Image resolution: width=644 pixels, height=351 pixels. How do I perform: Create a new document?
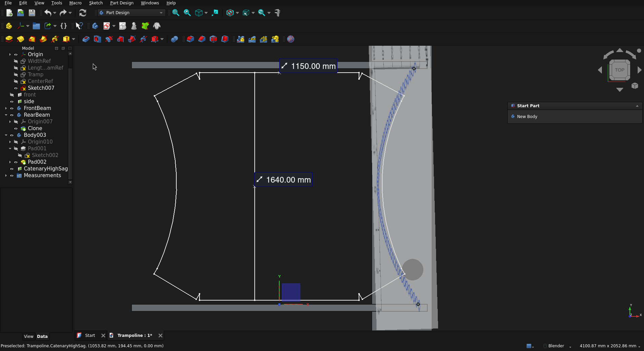click(x=9, y=13)
